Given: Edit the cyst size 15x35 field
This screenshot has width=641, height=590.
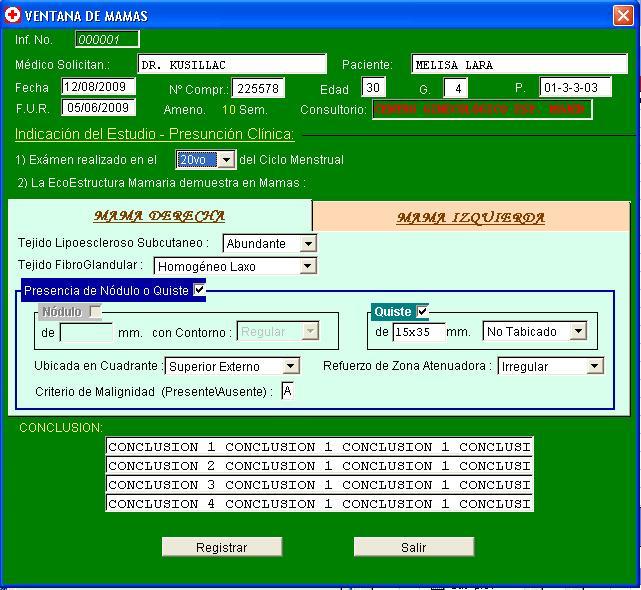Looking at the screenshot, I should point(419,332).
